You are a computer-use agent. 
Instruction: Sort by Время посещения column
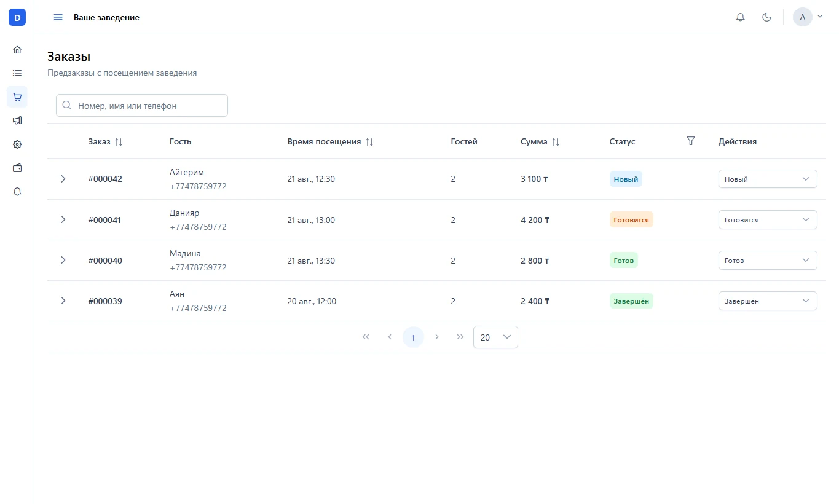(x=369, y=142)
